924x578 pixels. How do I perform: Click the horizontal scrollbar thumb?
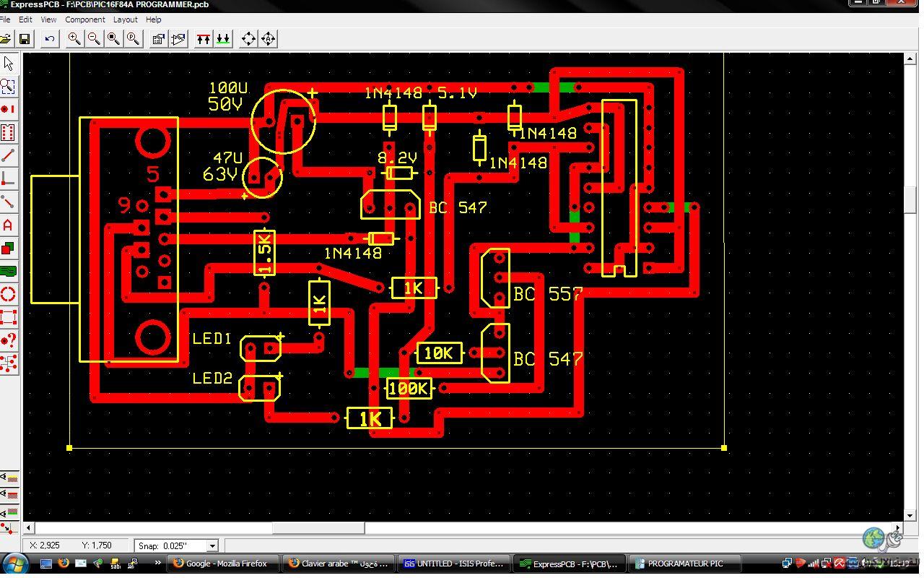(318, 529)
